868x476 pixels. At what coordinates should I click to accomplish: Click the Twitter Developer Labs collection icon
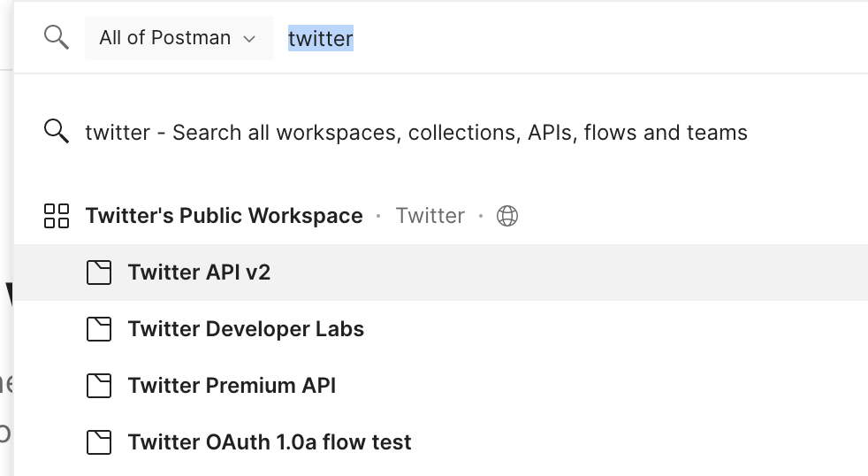[99, 329]
